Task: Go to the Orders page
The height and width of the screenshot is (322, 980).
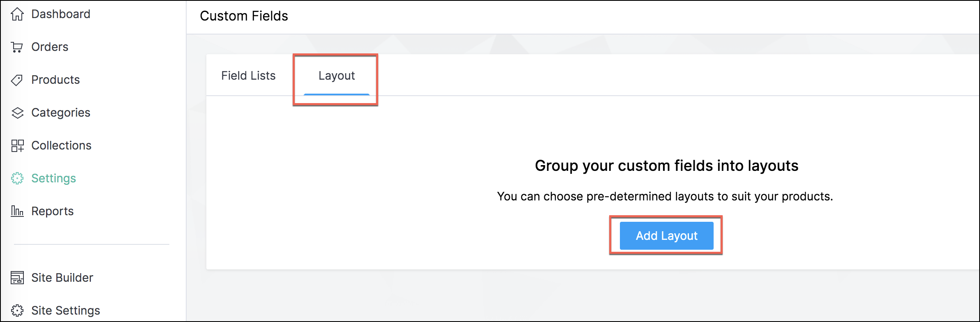Action: click(x=50, y=47)
